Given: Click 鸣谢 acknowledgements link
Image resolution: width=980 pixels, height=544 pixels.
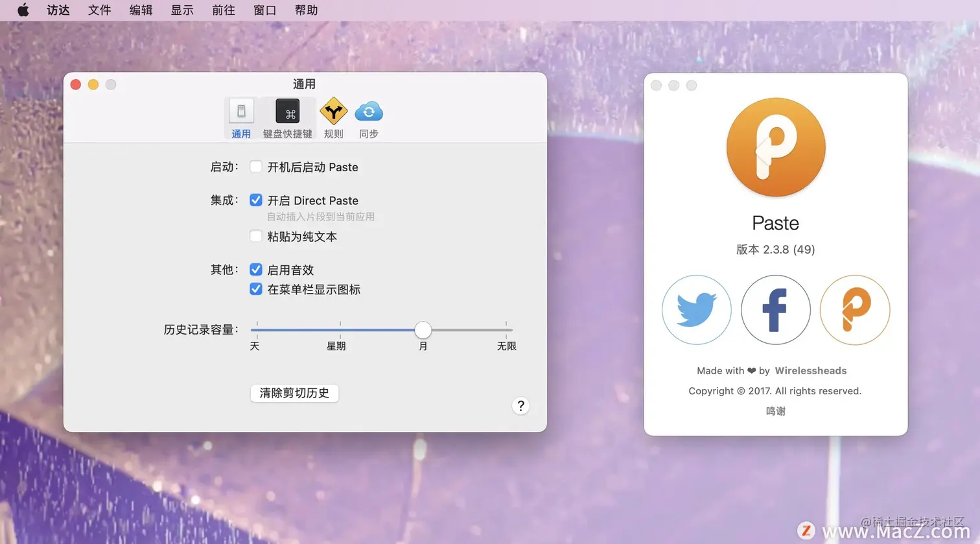Looking at the screenshot, I should 775,411.
